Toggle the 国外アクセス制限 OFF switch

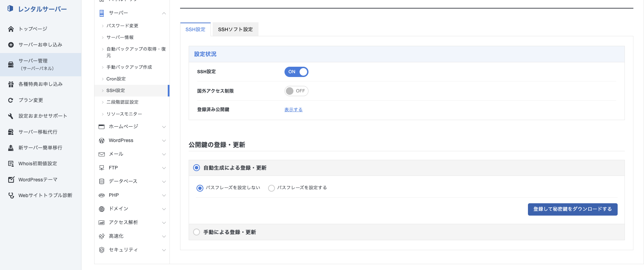click(x=296, y=91)
